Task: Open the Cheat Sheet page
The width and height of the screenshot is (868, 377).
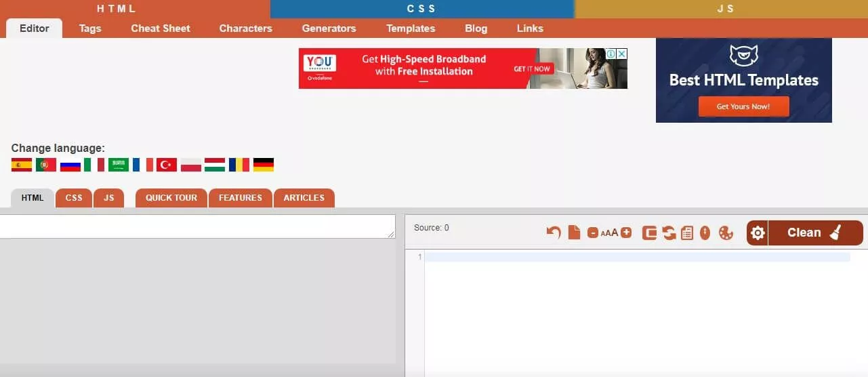Action: tap(161, 28)
